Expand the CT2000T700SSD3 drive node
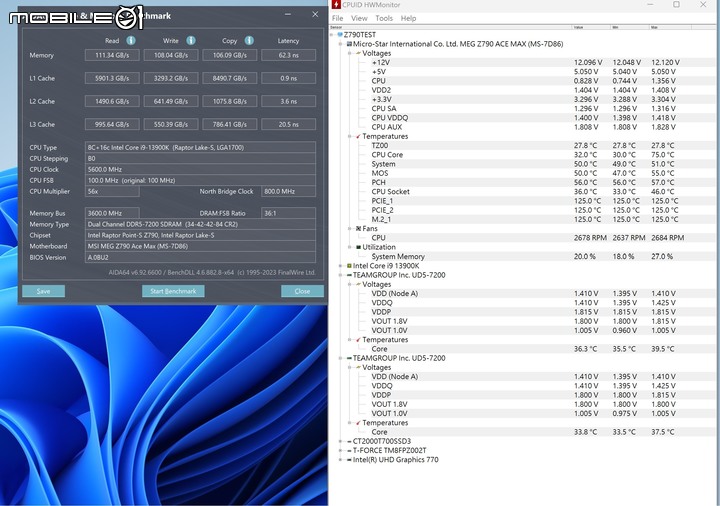 (341, 441)
